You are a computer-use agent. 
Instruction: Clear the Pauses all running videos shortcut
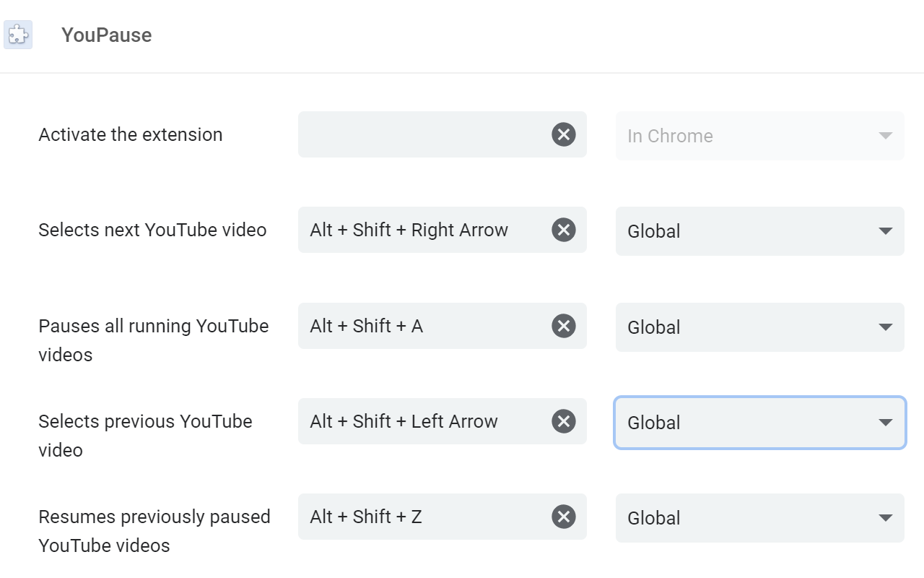563,326
